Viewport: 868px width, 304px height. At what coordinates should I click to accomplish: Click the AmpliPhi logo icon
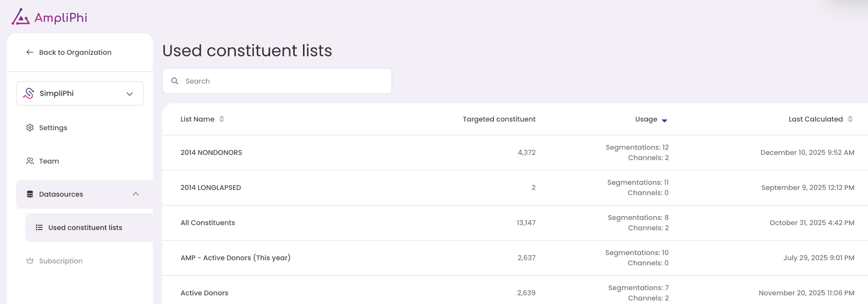click(20, 17)
